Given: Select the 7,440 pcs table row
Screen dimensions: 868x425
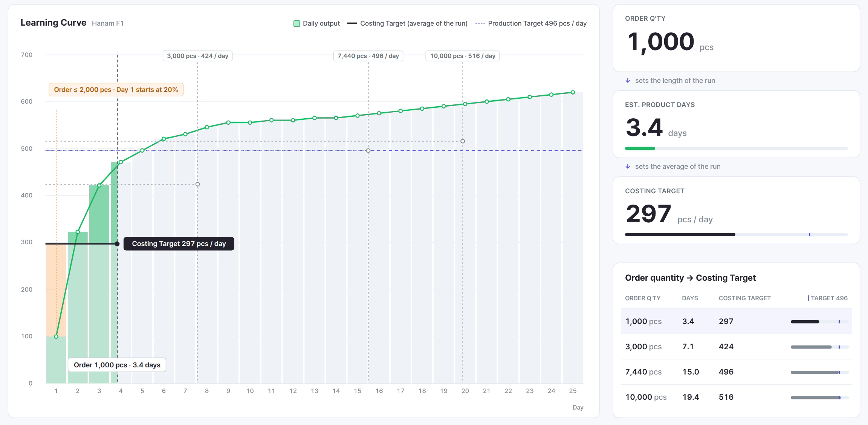Looking at the screenshot, I should (736, 372).
